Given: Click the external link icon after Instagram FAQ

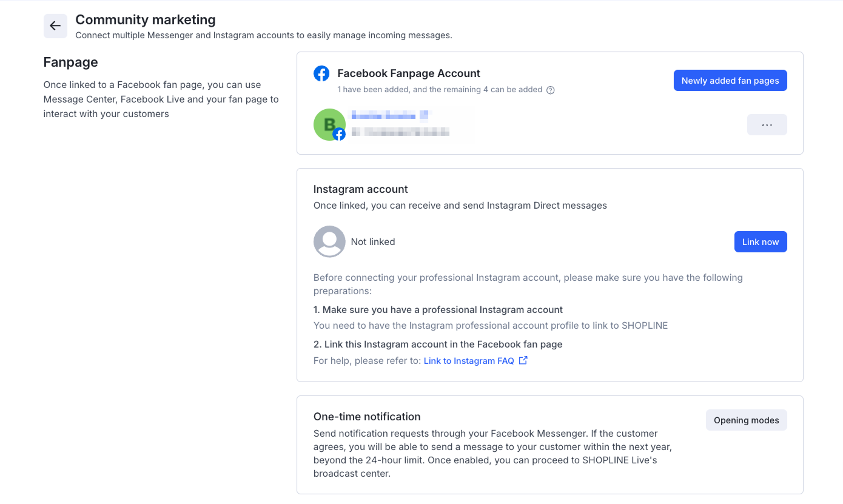Looking at the screenshot, I should (523, 361).
